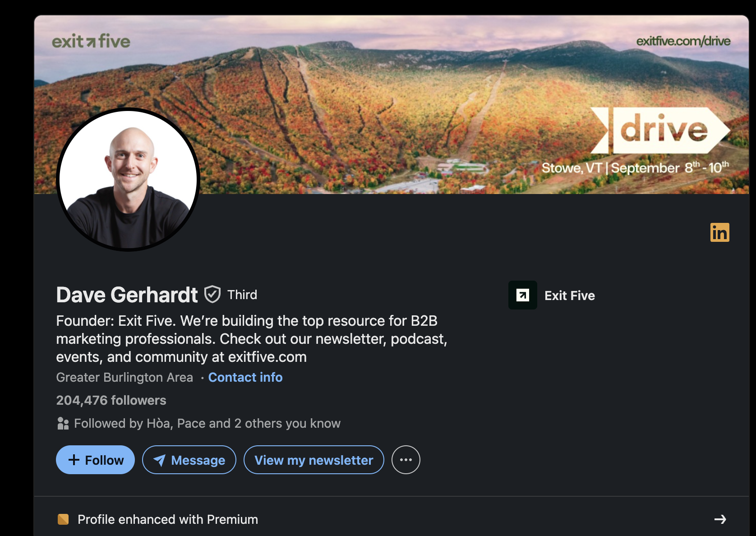
Task: Follow Dave Gerhardt
Action: [x=95, y=460]
